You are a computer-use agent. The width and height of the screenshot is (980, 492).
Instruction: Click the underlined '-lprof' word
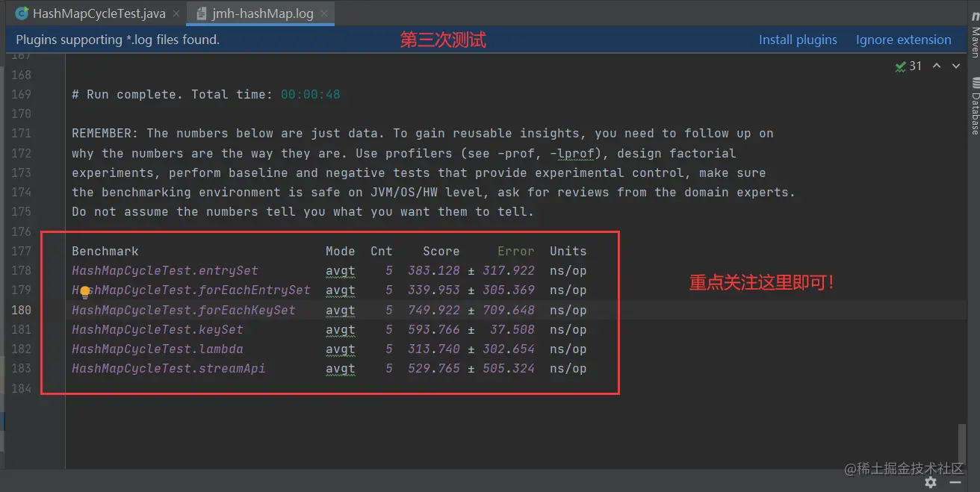574,153
